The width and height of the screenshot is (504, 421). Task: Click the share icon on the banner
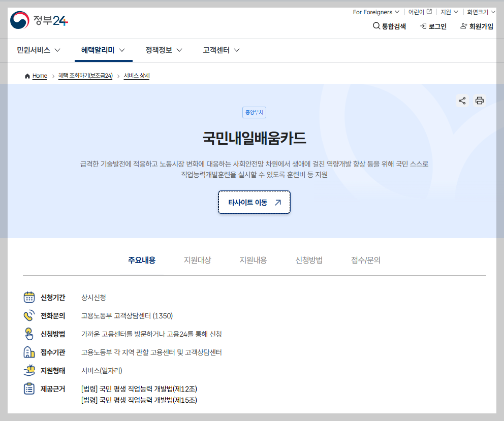tap(462, 101)
